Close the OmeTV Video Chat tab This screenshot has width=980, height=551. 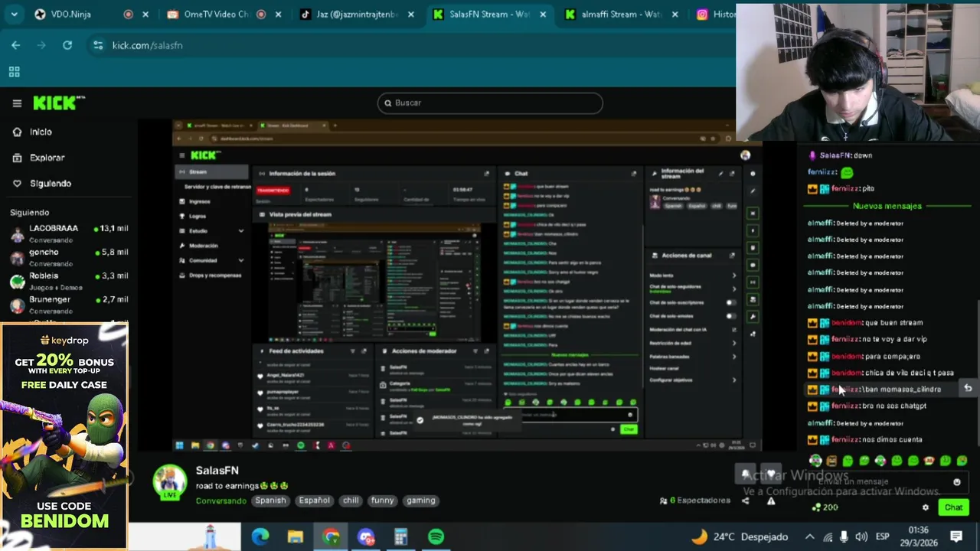(279, 14)
